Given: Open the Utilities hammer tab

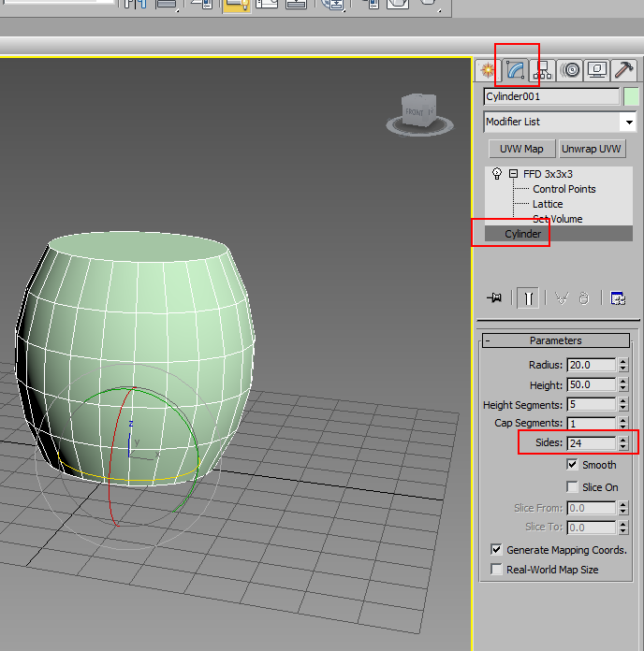Looking at the screenshot, I should click(622, 70).
